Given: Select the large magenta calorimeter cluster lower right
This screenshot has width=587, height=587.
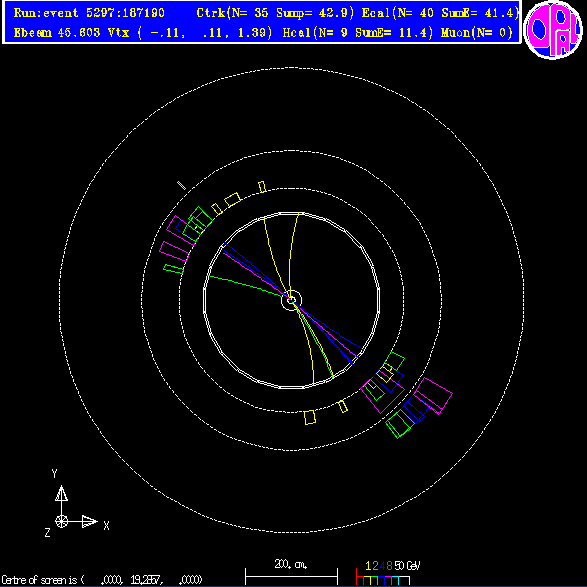Looking at the screenshot, I should [x=433, y=396].
